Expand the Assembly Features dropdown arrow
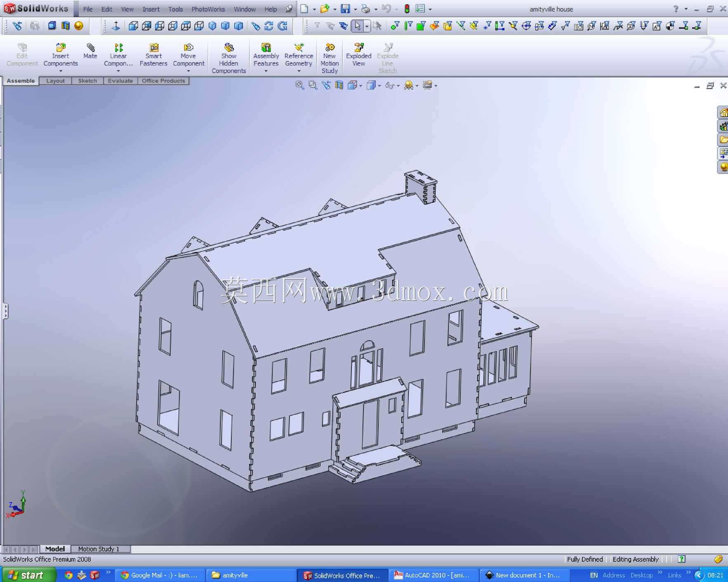Screen dimensions: 728x582 [266, 71]
